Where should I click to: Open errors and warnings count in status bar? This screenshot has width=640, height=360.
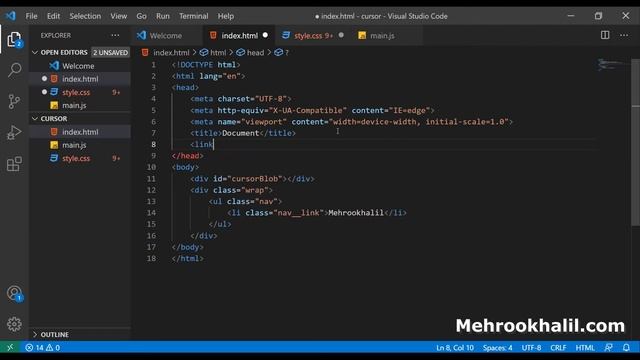[42, 348]
